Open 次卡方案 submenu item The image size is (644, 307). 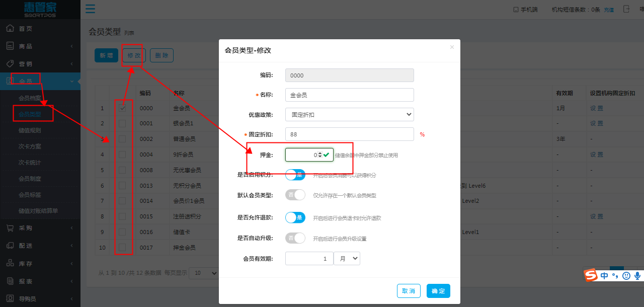coord(30,146)
